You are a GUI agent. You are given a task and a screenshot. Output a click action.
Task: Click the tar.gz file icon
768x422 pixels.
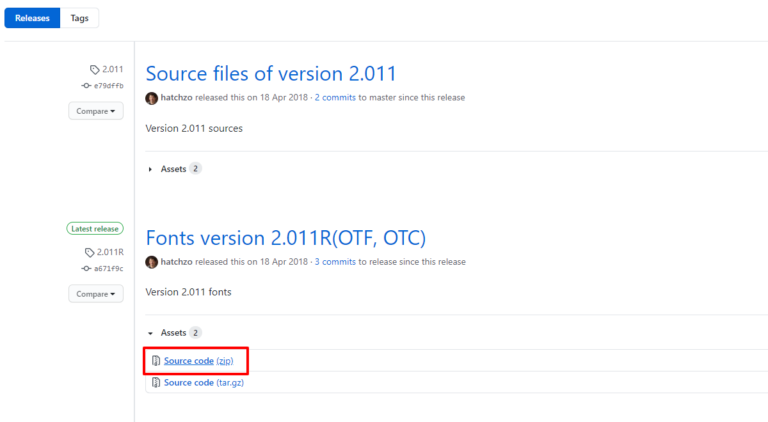point(156,382)
